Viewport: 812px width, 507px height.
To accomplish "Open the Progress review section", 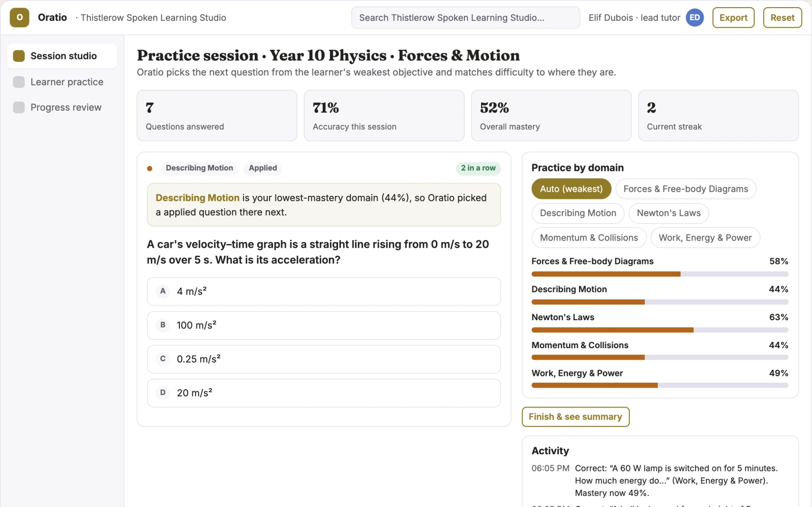I will click(x=62, y=107).
